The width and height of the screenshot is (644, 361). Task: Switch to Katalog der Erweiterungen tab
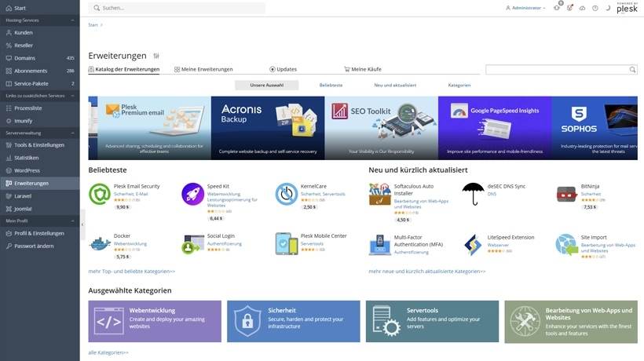pyautogui.click(x=123, y=69)
